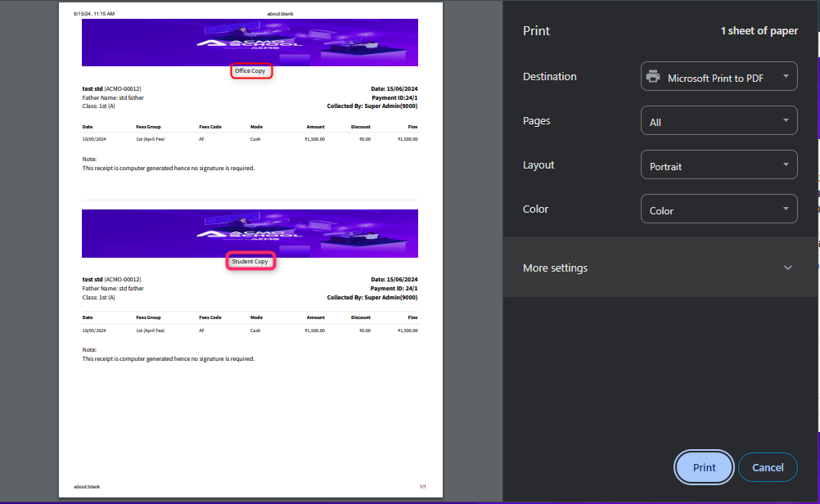The width and height of the screenshot is (820, 504).
Task: Click the ACMO School logo in lower banner
Action: point(250,234)
